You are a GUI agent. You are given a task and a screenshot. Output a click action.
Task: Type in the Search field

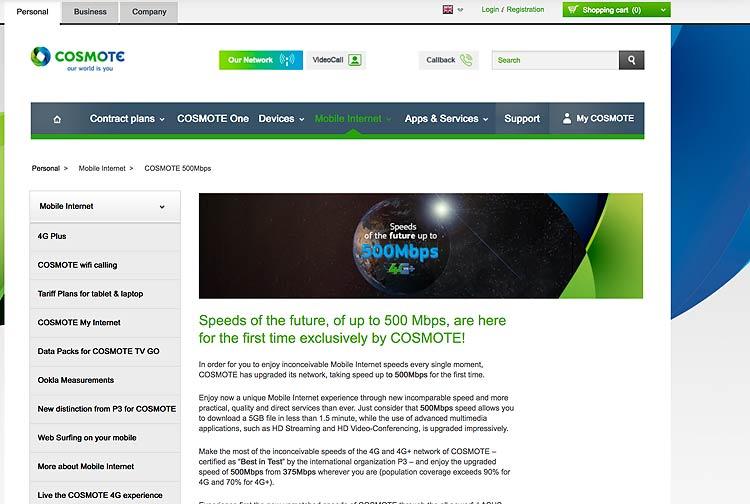tap(555, 60)
